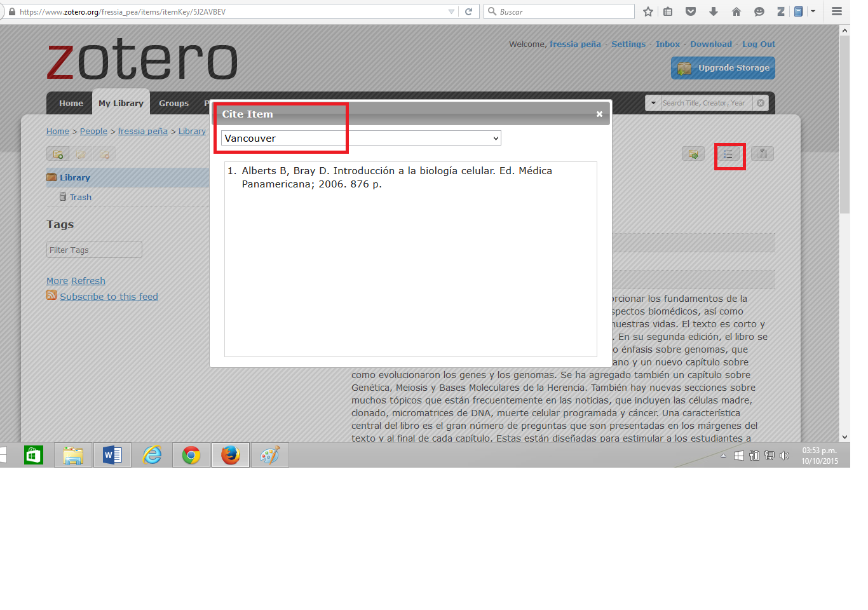Click inside the Filter Tags field
The image size is (868, 610).
click(x=94, y=249)
